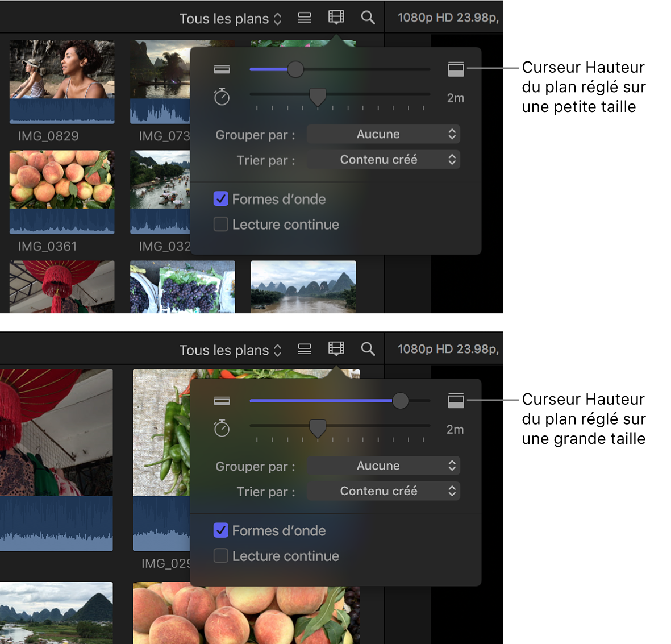Enable Lecture continue checkbox in upper popup

click(x=221, y=225)
